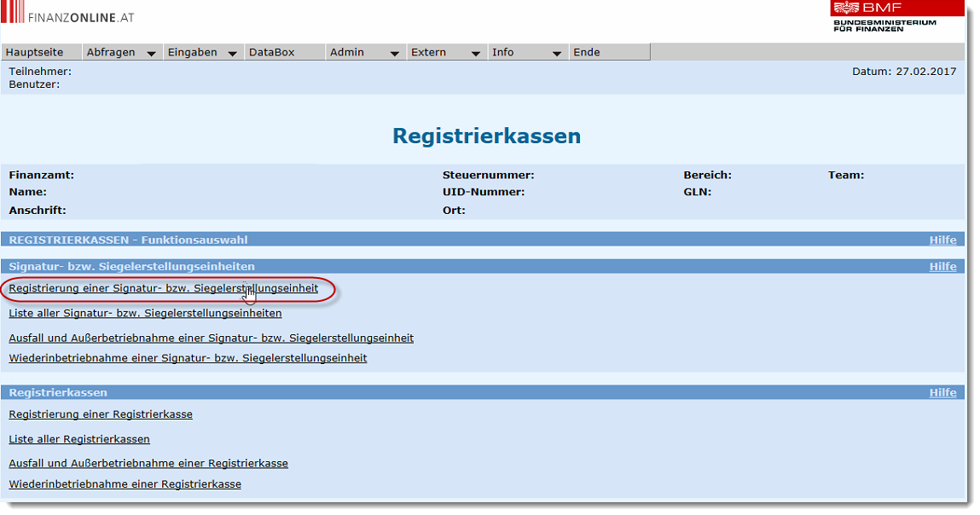Image resolution: width=980 pixels, height=515 pixels.
Task: Open Hilfe for Funktionsauswahl section
Action: pos(942,240)
